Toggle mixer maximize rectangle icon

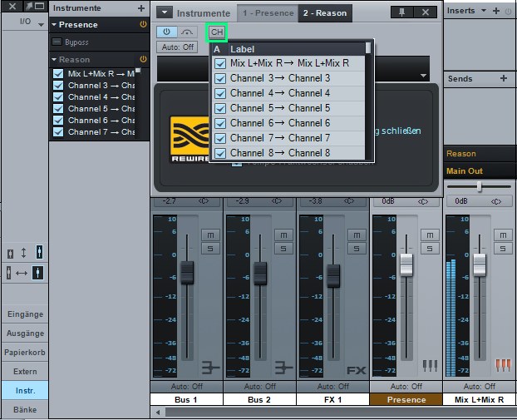(40, 6)
